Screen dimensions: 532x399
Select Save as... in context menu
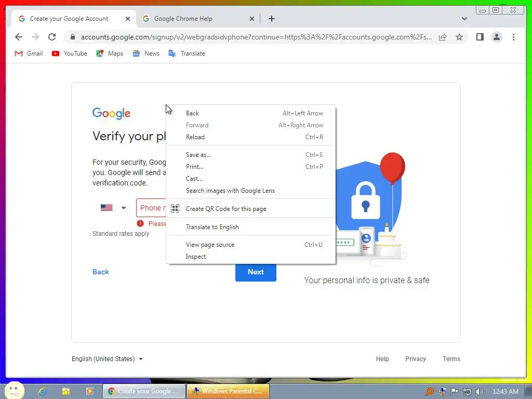point(251,155)
